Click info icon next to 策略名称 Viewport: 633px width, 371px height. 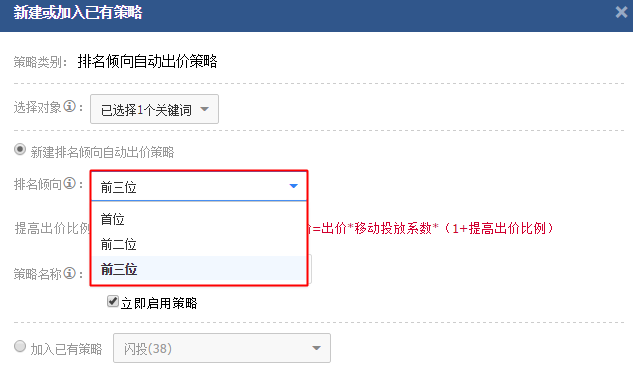click(70, 273)
